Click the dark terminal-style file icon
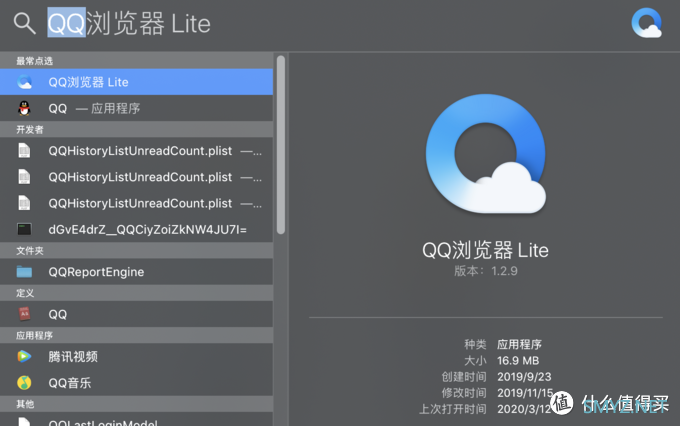This screenshot has height=426, width=680. pyautogui.click(x=24, y=229)
